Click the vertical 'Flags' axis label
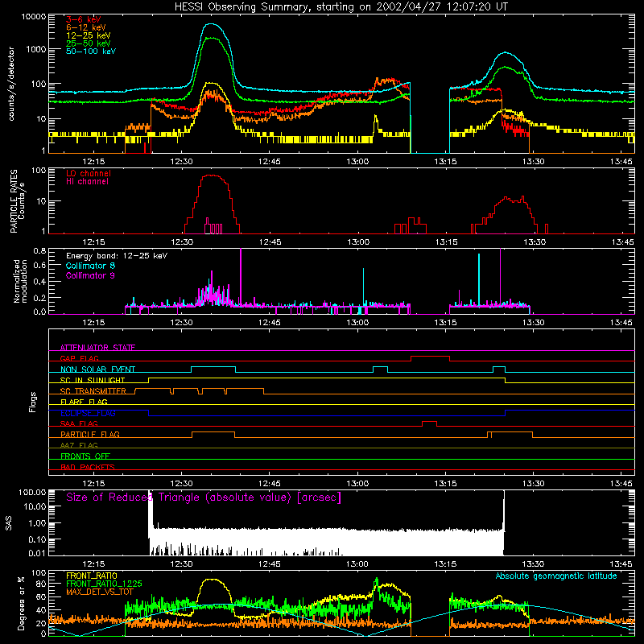Viewport: 644px width, 644px height. click(32, 402)
